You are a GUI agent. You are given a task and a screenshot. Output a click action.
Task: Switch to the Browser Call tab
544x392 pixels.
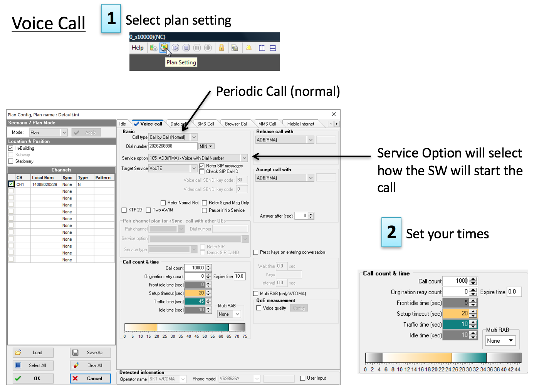tap(236, 124)
